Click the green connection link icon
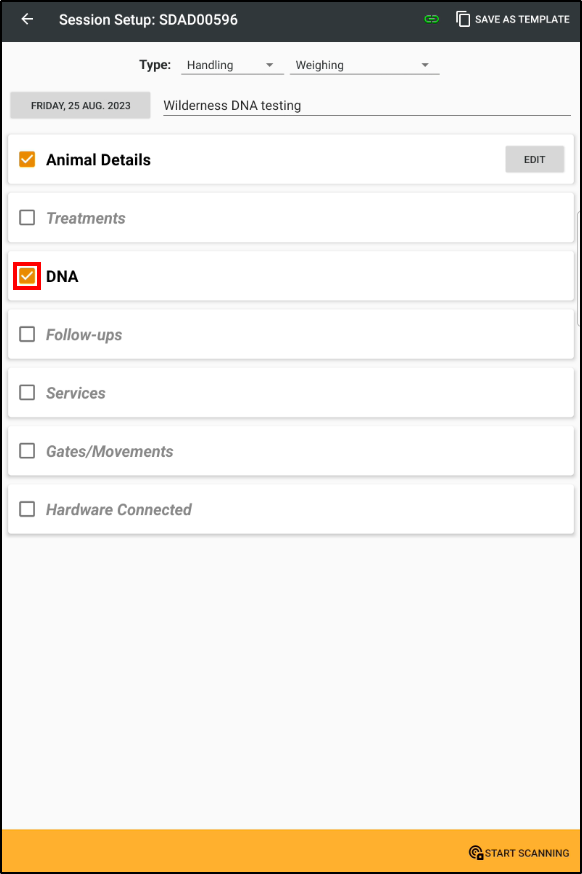The image size is (582, 874). [430, 19]
